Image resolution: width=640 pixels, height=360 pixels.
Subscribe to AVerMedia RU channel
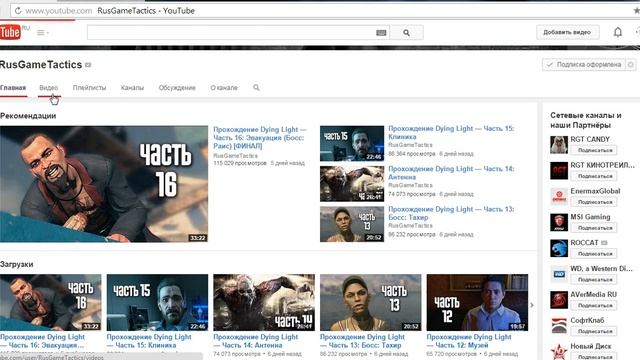(x=595, y=305)
